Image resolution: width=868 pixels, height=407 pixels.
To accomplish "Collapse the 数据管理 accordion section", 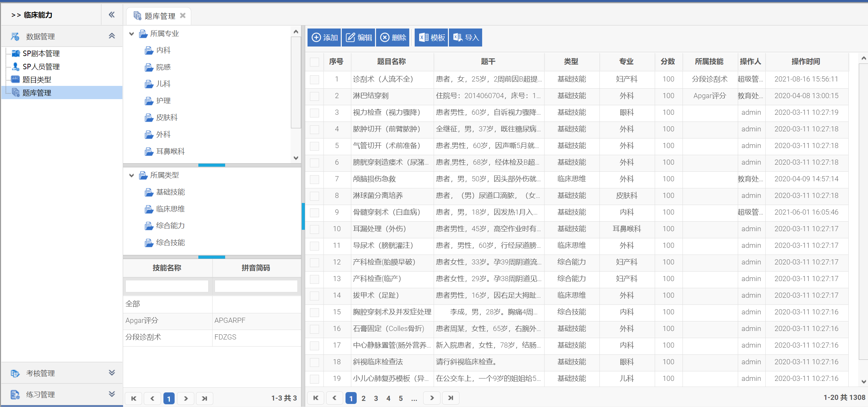I will pyautogui.click(x=112, y=36).
